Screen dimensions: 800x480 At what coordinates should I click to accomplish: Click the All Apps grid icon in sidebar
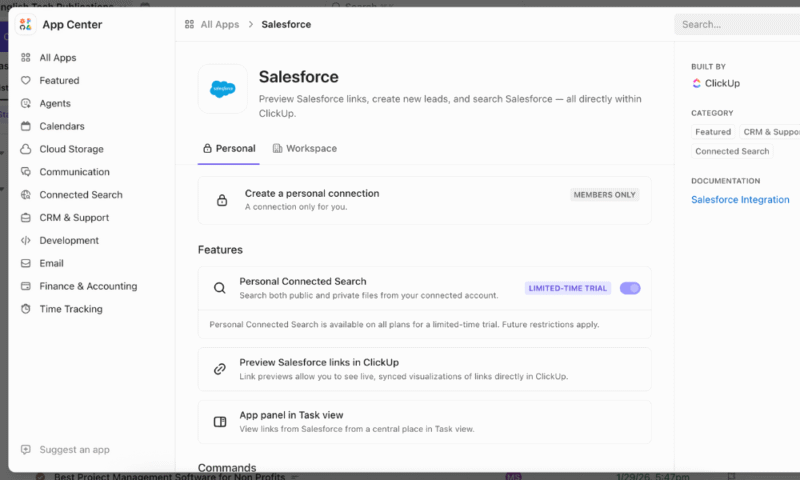(x=26, y=58)
